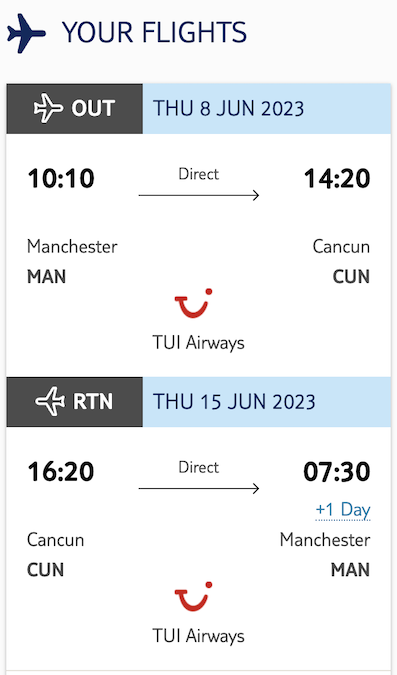Screen dimensions: 397x675
Task: Click the outbound Direct route arrow
Action: (199, 195)
